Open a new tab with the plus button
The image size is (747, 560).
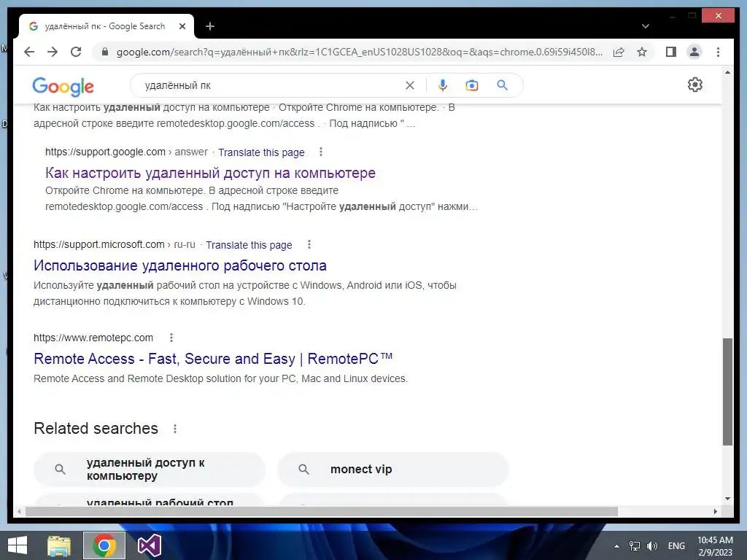210,27
